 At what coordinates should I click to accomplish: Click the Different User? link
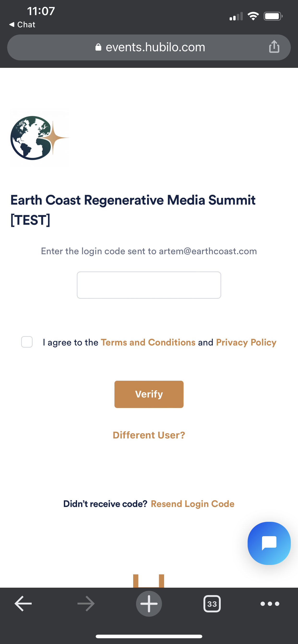coord(149,435)
